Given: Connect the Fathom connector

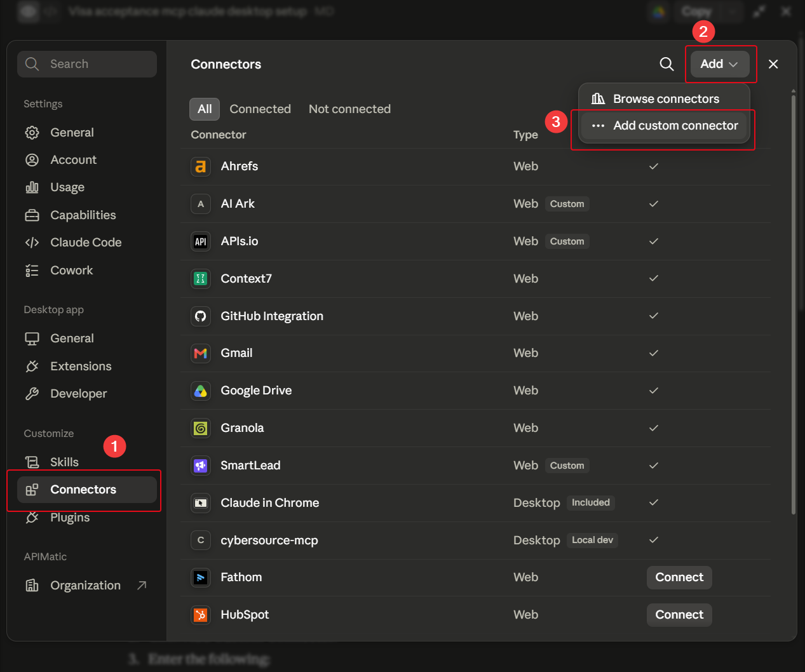Looking at the screenshot, I should [679, 577].
